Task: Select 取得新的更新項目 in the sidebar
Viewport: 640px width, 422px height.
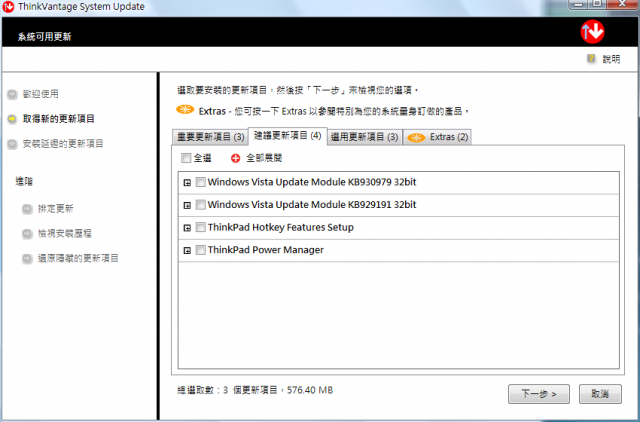Action: (x=59, y=119)
